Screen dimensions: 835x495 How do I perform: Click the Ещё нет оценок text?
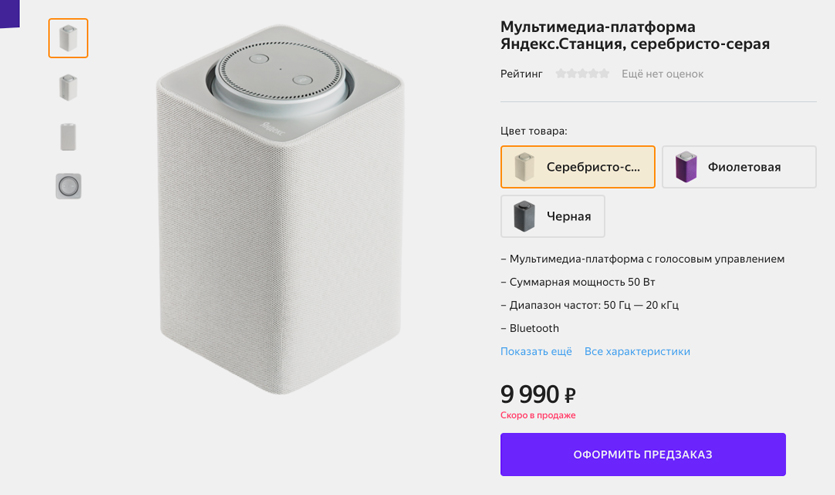662,74
